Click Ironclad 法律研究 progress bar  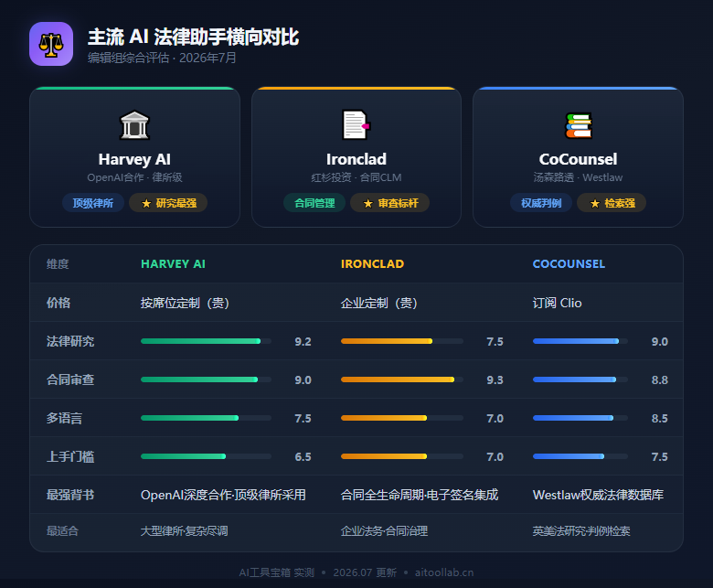402,341
